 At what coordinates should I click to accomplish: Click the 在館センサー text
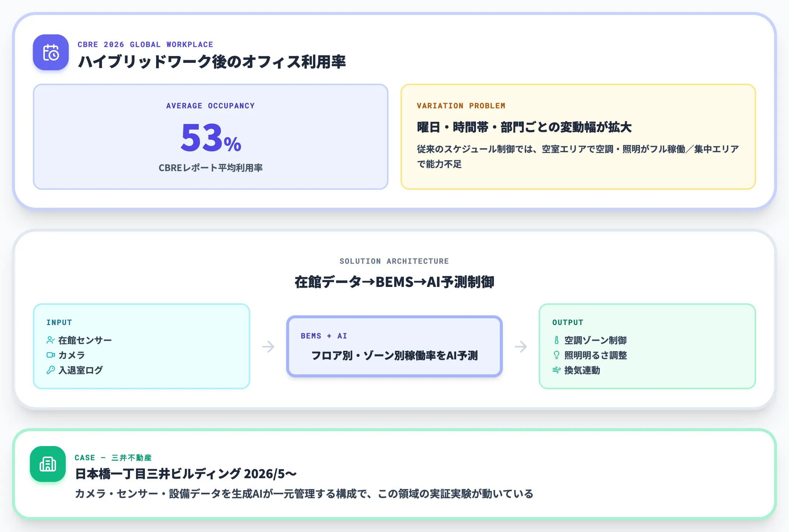click(85, 340)
